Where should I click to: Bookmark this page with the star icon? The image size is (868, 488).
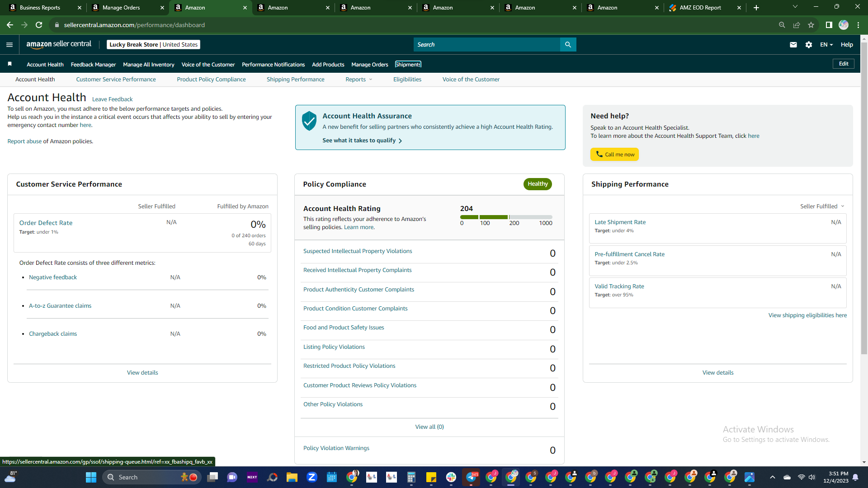point(811,25)
